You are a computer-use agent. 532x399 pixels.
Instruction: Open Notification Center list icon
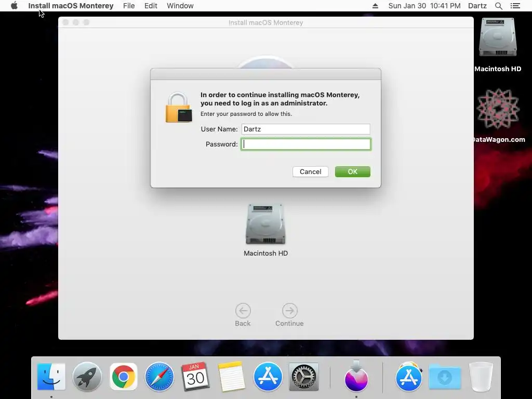tap(515, 6)
